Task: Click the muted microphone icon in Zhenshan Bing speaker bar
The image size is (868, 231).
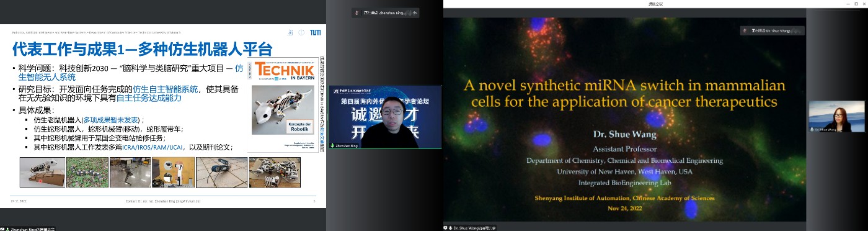Action: tap(356, 12)
